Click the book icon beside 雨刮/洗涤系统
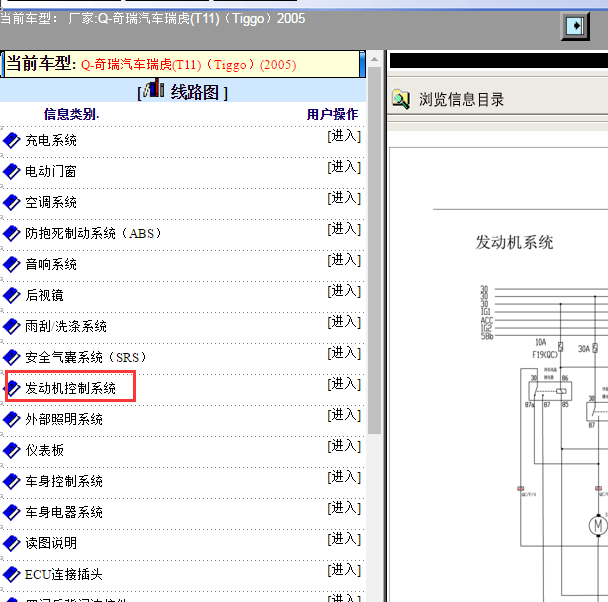The image size is (608, 602). click(12, 326)
